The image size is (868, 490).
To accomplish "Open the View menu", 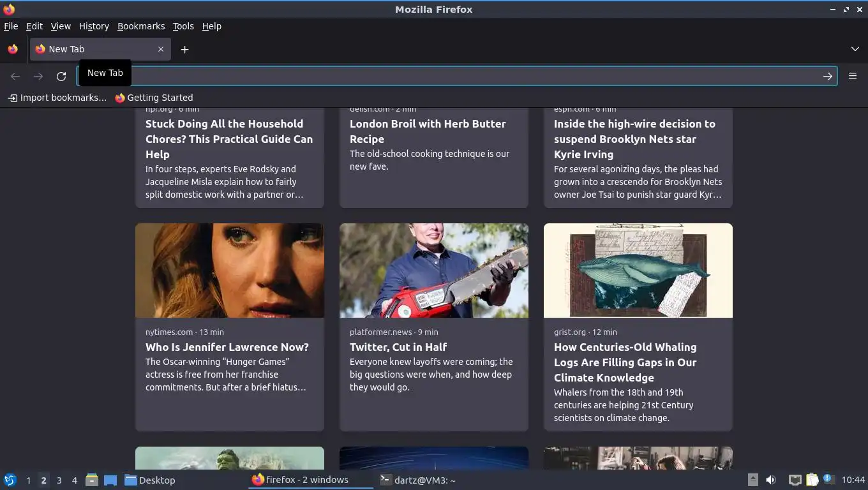I will point(61,26).
